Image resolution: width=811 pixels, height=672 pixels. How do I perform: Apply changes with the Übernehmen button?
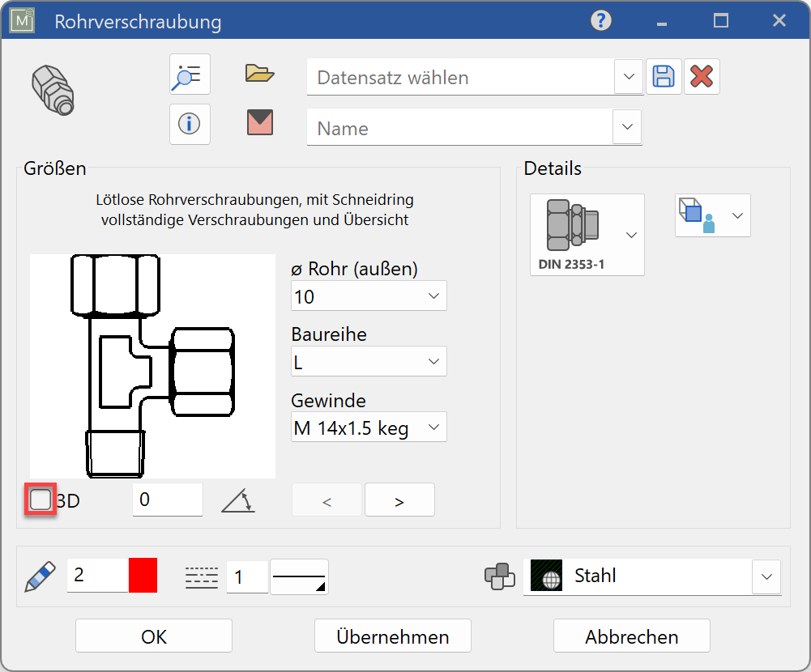[392, 636]
